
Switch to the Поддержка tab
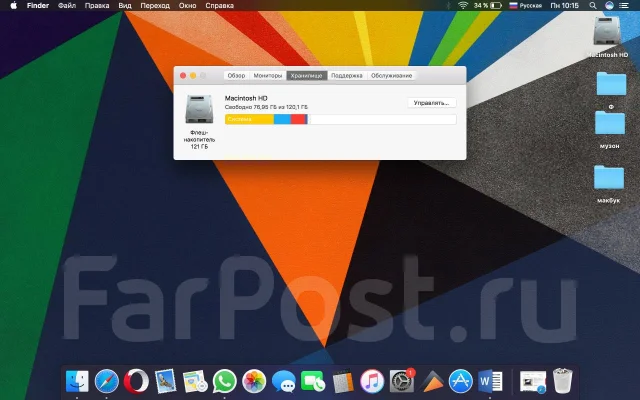click(347, 76)
